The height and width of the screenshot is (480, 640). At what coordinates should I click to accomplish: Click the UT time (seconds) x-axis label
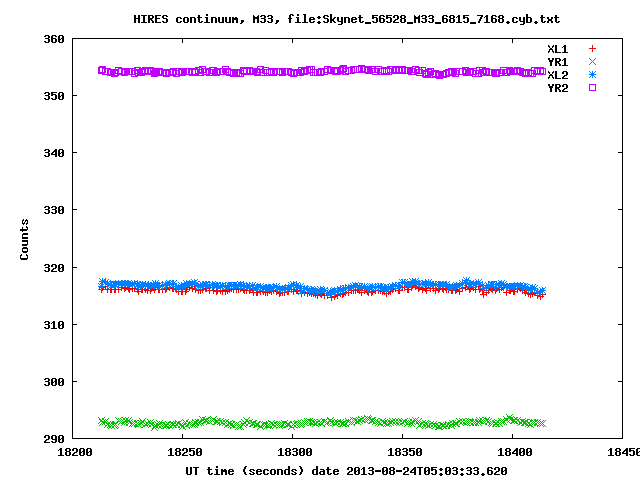click(x=346, y=471)
